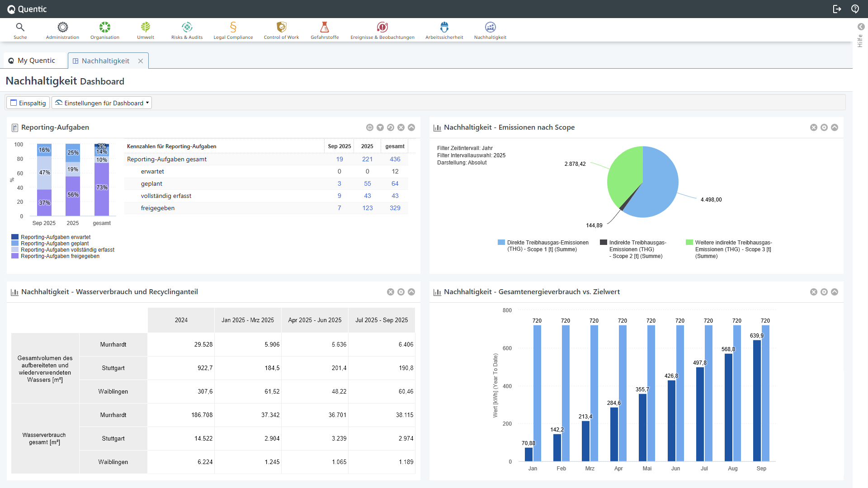Open Ereignisse & Beobachtungen module
The image size is (868, 488).
coord(382,30)
